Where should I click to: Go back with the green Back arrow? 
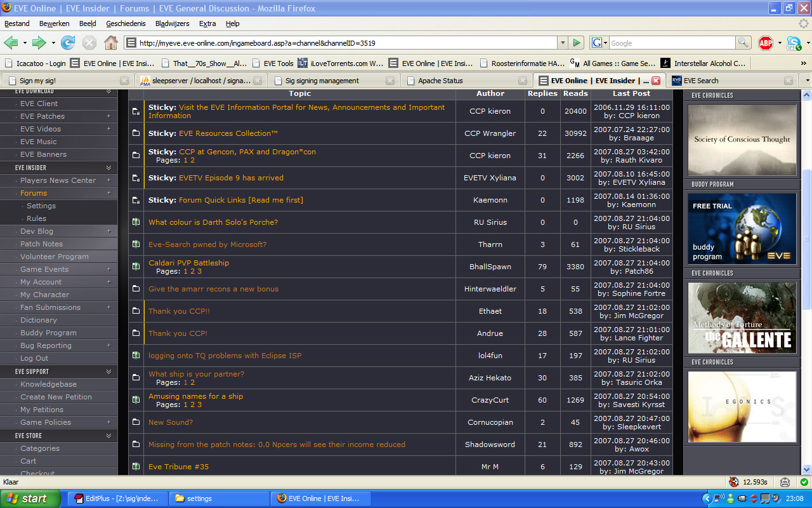coord(11,43)
